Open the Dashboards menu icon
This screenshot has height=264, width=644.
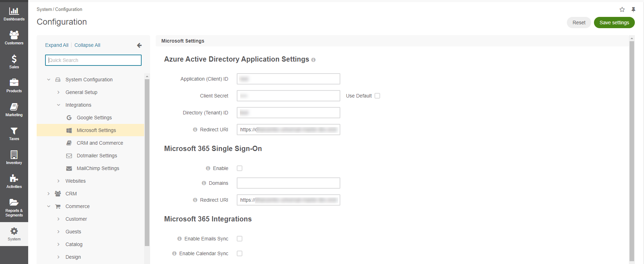coord(14,11)
